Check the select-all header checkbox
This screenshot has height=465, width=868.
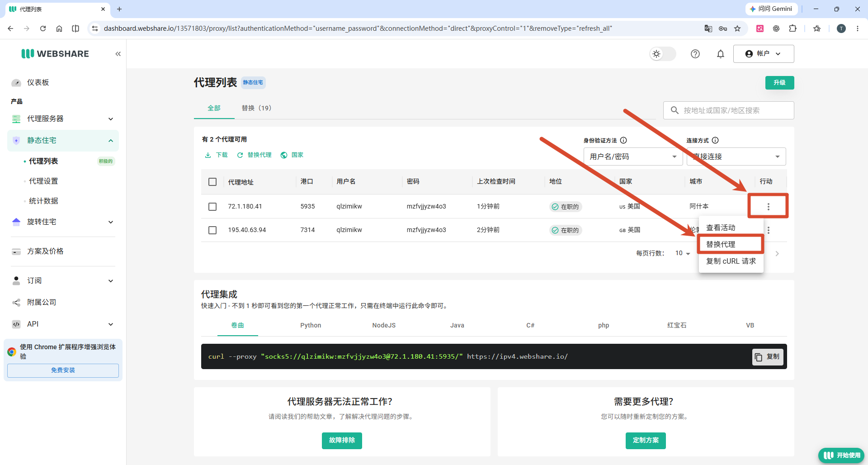pyautogui.click(x=212, y=182)
